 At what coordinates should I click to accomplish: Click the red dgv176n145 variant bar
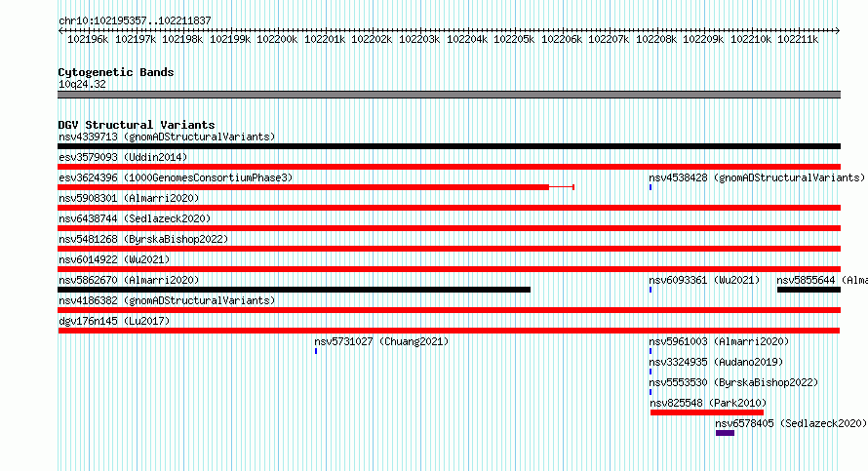(x=449, y=331)
